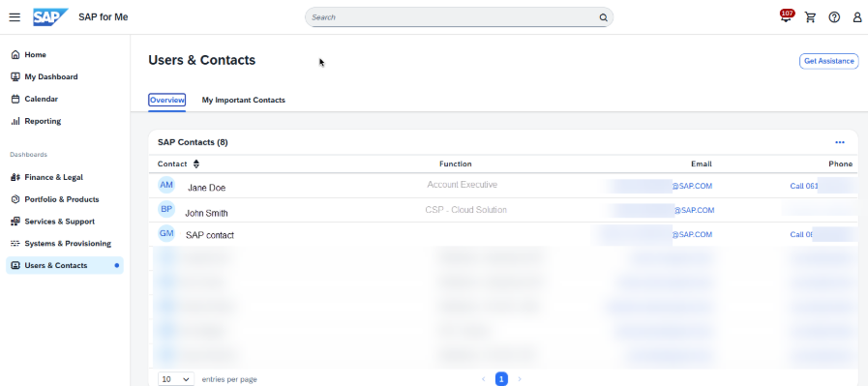Click the Jane Doe contact name
Image resolution: width=868 pixels, height=386 pixels.
click(x=206, y=189)
